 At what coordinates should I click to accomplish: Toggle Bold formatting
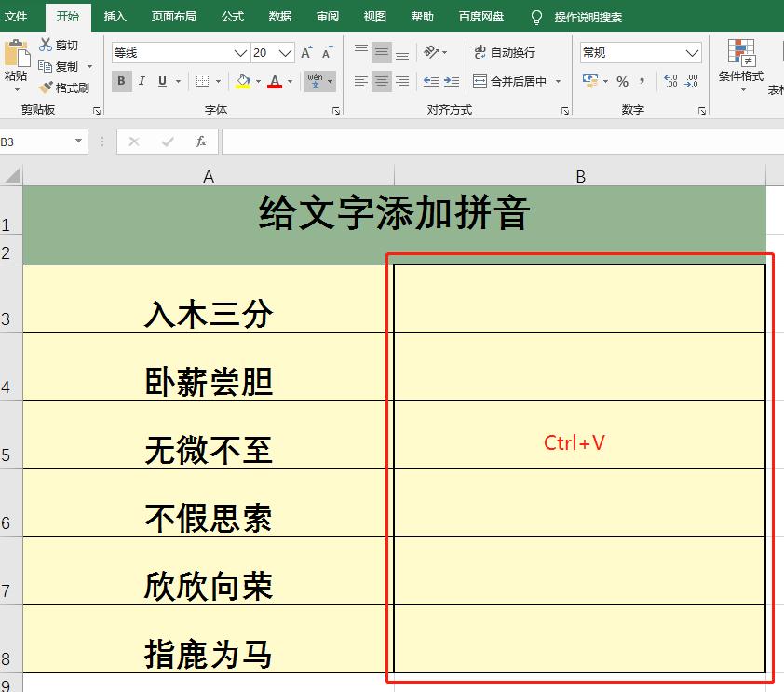click(x=121, y=81)
